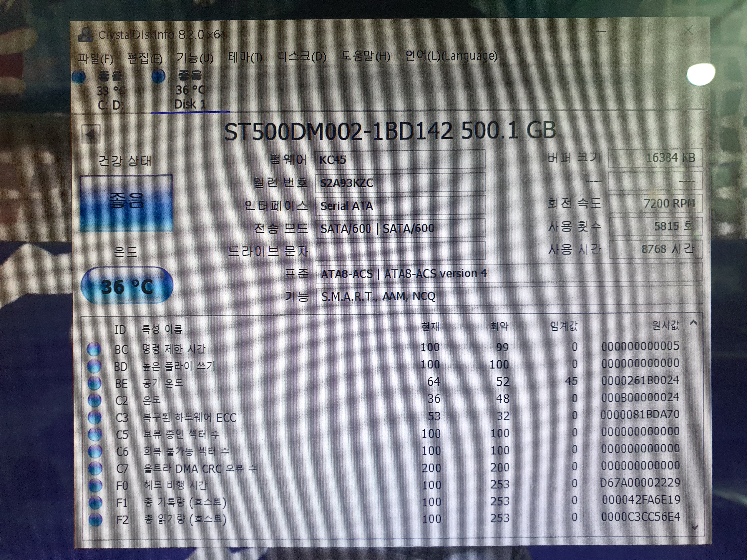Click status orb of the C5 attribute row
Viewport: 747px width, 560px height.
click(95, 434)
